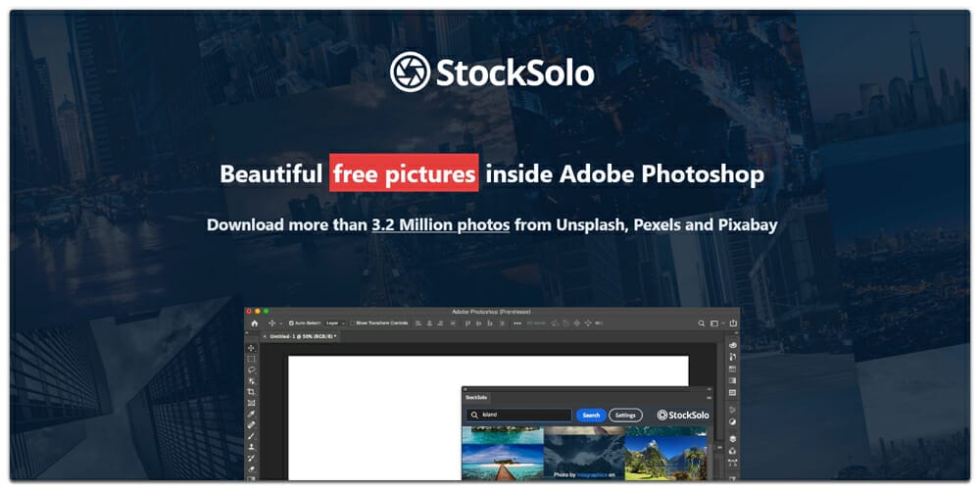Click the StockSolo logo at the page top
Screen dimensions: 980x490
click(x=492, y=73)
